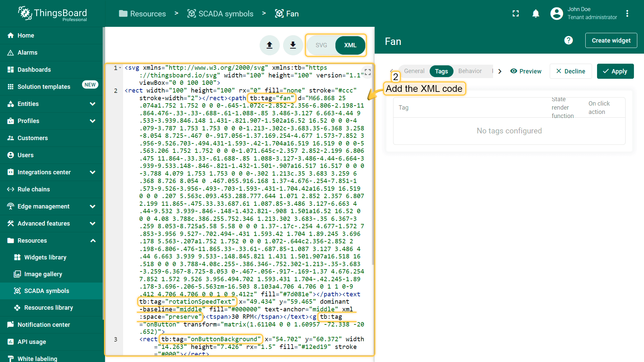The width and height of the screenshot is (644, 362).
Task: Expand the code editor to fullscreen
Action: coord(368,72)
